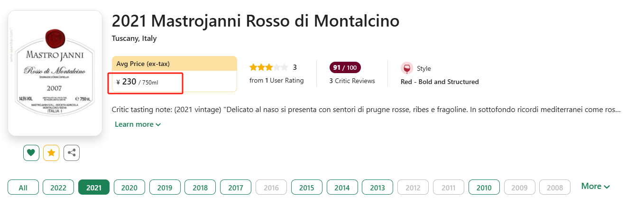Choose the 2019 vintage
Screen dimensions: 644x207
click(x=165, y=188)
